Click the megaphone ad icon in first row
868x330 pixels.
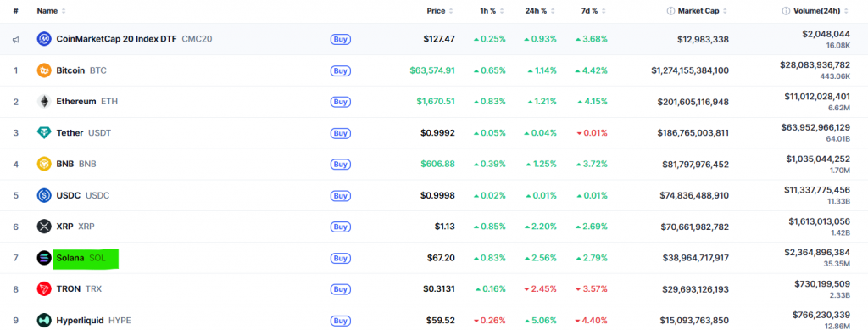click(x=16, y=39)
